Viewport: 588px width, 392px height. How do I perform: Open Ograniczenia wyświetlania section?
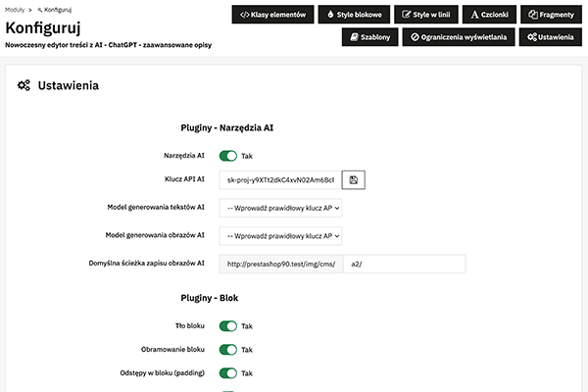(x=459, y=37)
